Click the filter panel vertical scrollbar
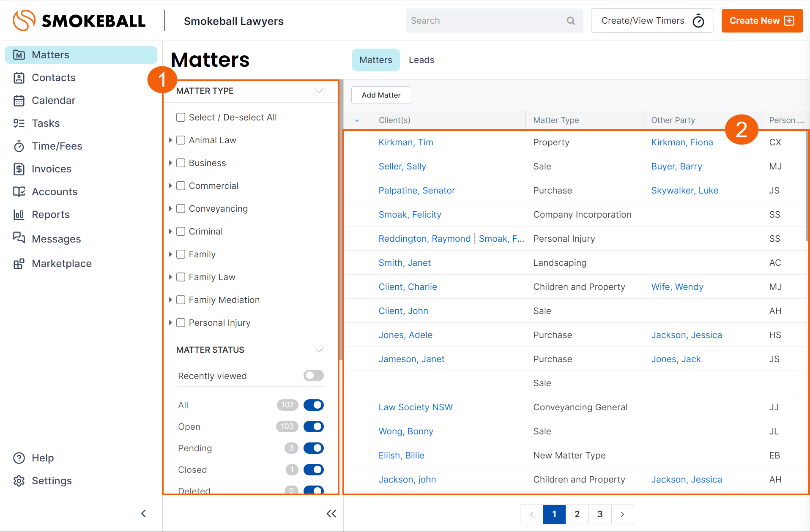Image resolution: width=810 pixels, height=532 pixels. (341, 220)
